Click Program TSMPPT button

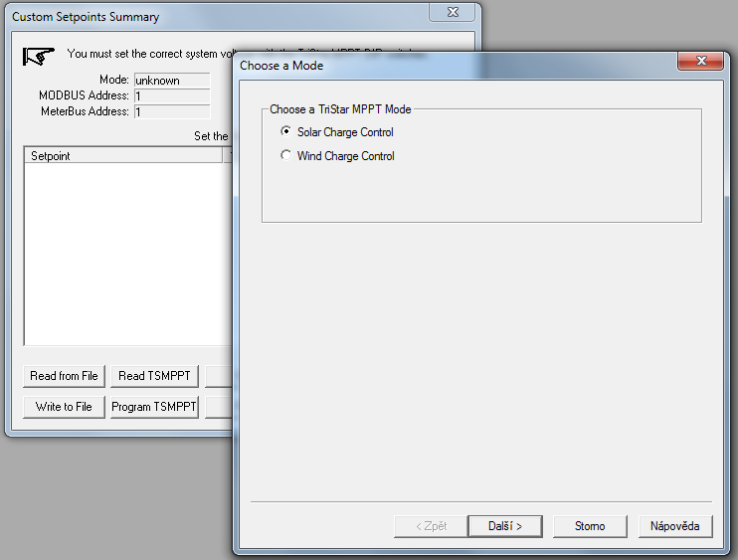tap(154, 407)
